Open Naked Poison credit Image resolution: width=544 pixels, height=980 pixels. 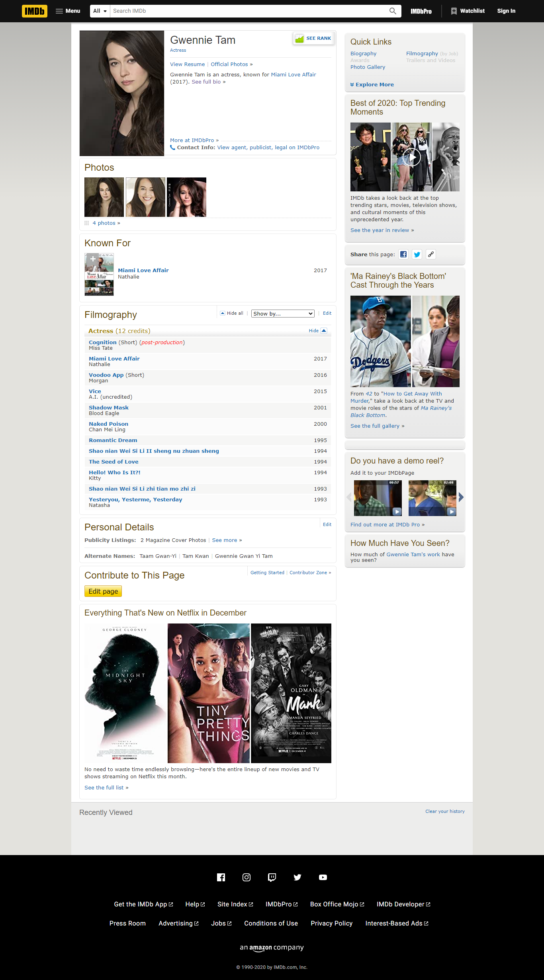tap(108, 424)
